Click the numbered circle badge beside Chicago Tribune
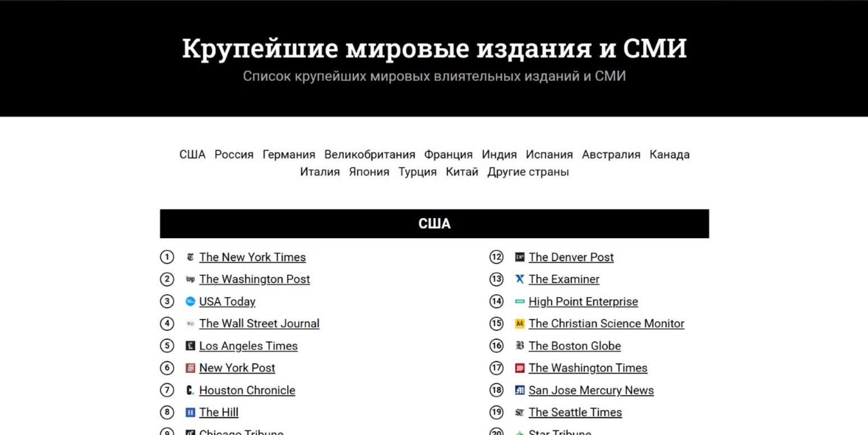The height and width of the screenshot is (435, 868). click(167, 432)
